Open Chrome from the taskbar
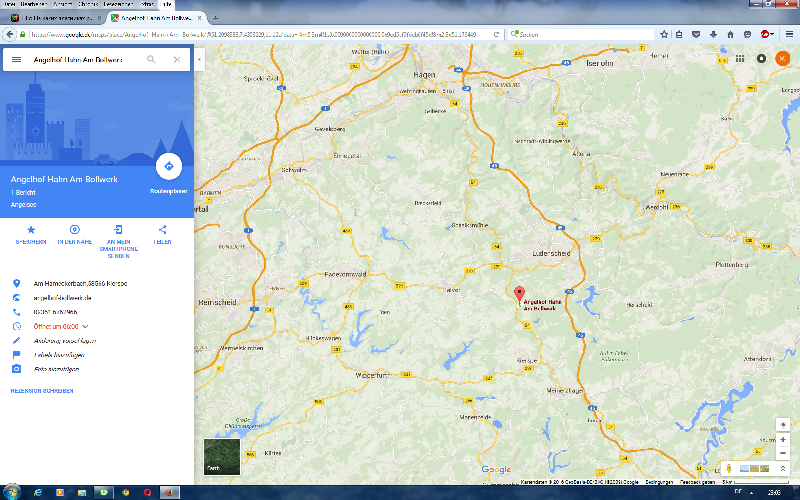Screen dimensions: 800x500 pos(126,492)
